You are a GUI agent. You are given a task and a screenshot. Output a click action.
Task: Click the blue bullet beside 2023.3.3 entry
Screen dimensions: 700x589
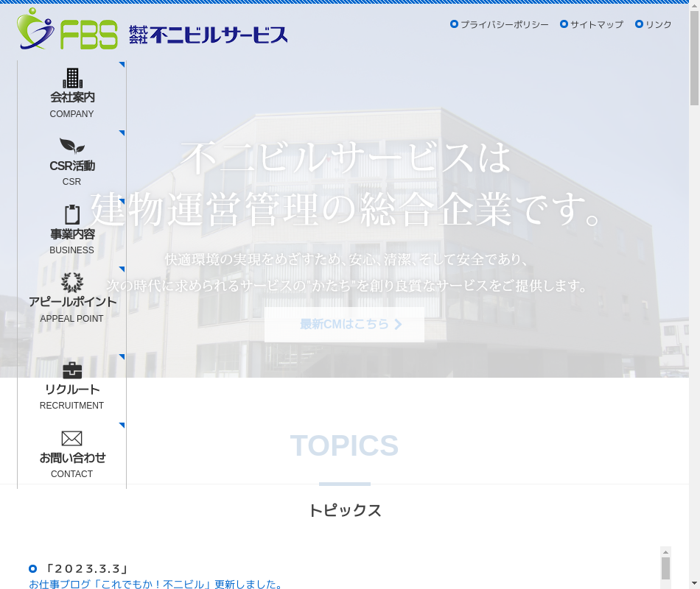pyautogui.click(x=32, y=568)
